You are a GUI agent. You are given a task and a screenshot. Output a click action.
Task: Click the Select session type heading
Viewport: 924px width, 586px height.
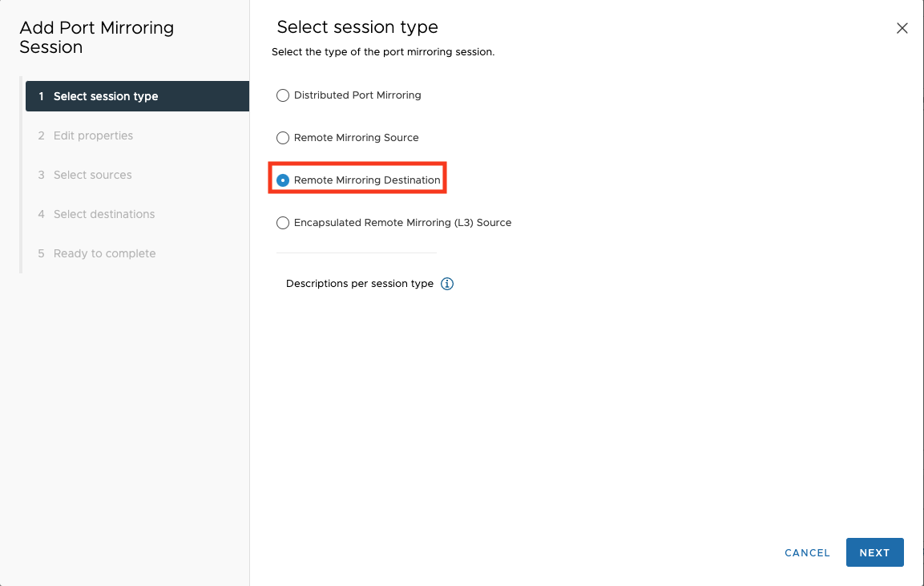[x=357, y=26]
